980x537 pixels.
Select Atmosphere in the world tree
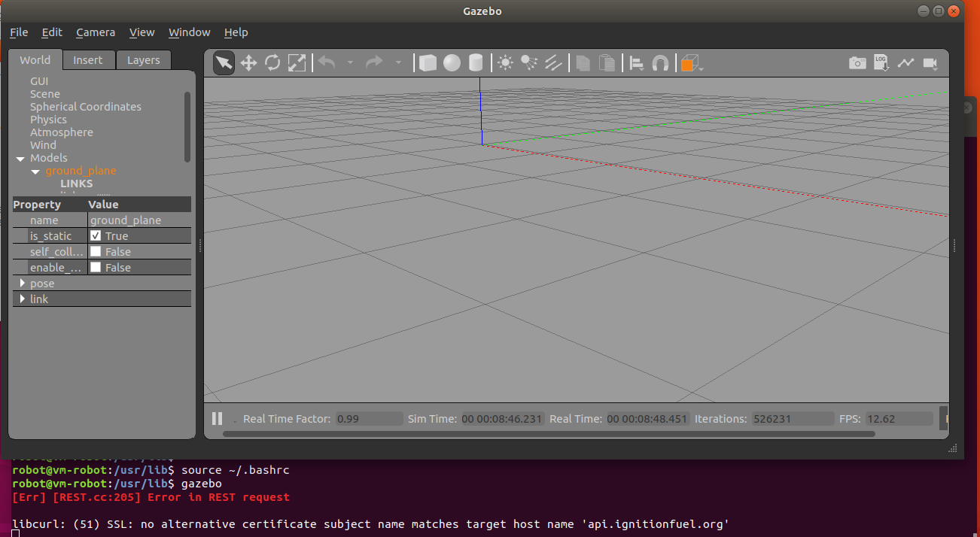pos(62,132)
